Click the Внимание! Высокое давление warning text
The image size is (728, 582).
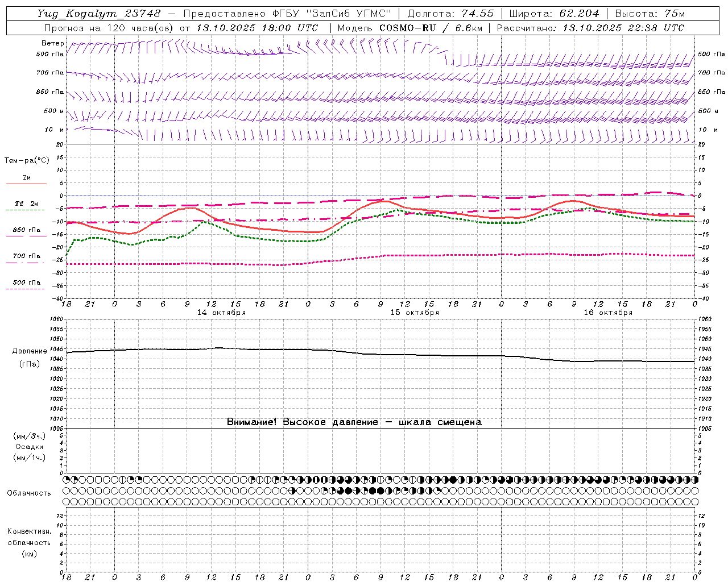354,422
